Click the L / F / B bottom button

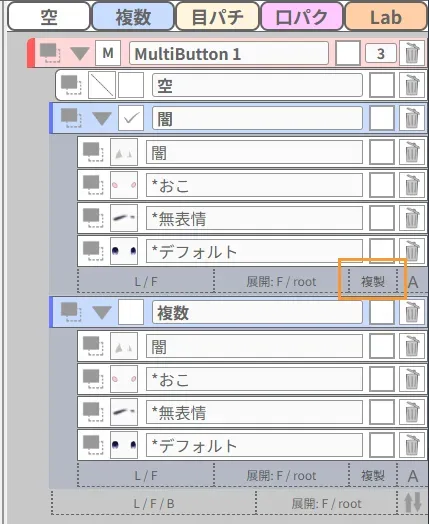(x=154, y=503)
